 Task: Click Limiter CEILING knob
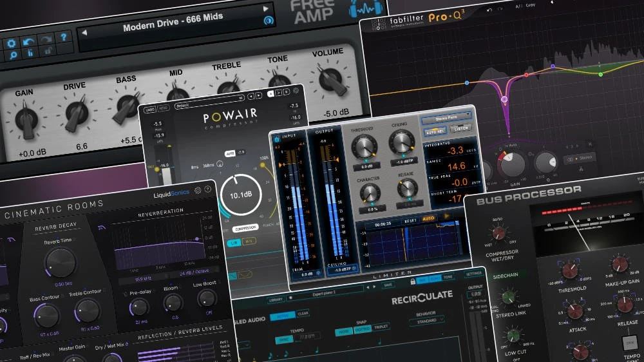[402, 142]
